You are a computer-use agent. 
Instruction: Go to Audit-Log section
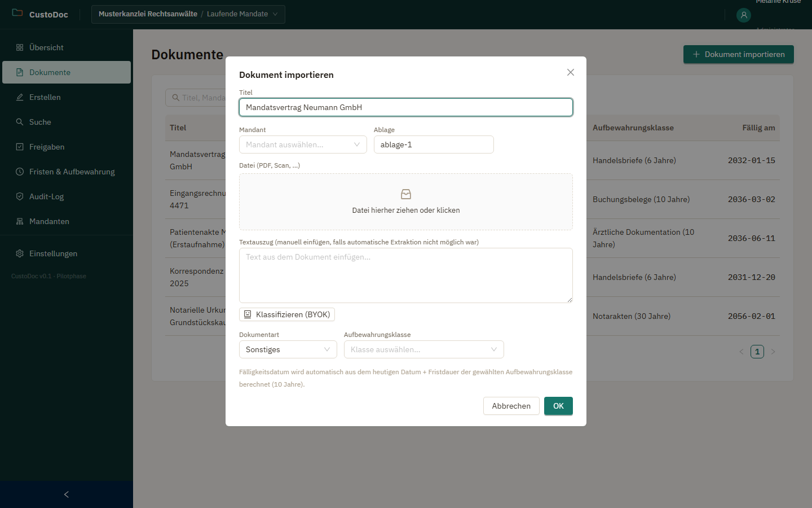coord(67,196)
